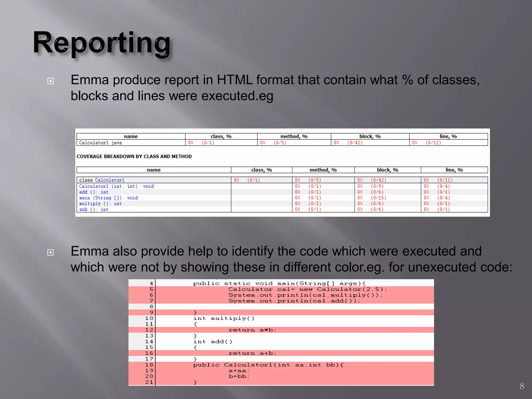The height and width of the screenshot is (399, 532).
Task: Click code line 4 'public static void main'
Action: point(279,283)
